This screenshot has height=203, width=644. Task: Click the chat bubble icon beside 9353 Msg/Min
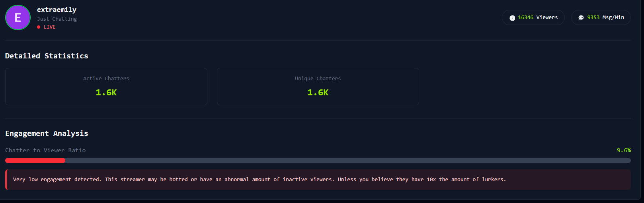point(581,18)
